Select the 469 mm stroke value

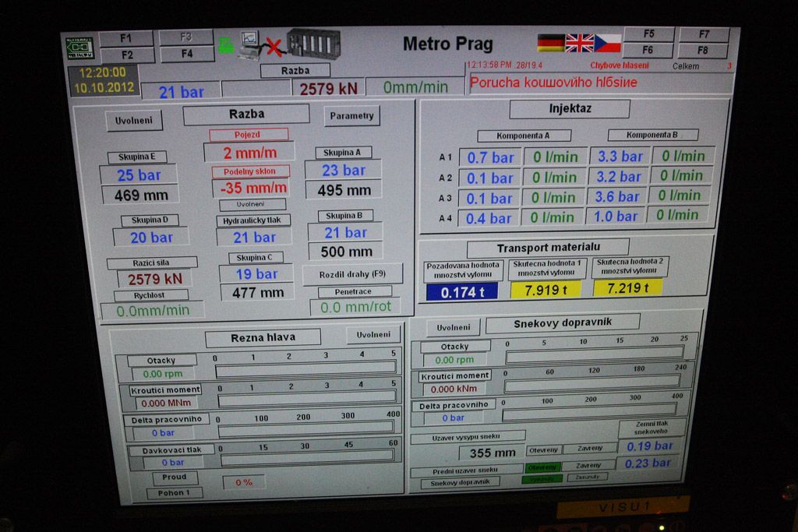click(x=141, y=196)
